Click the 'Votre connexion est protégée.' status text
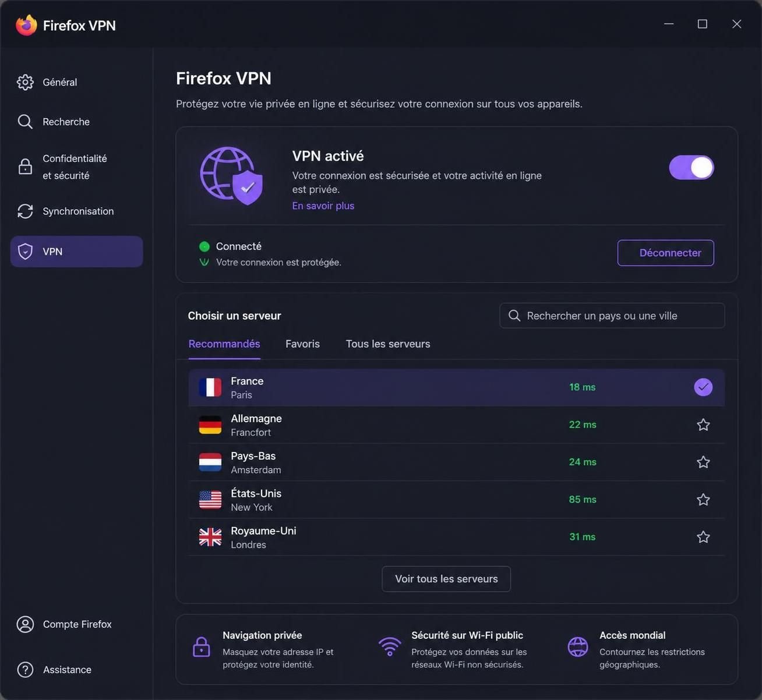The width and height of the screenshot is (762, 700). coord(278,263)
